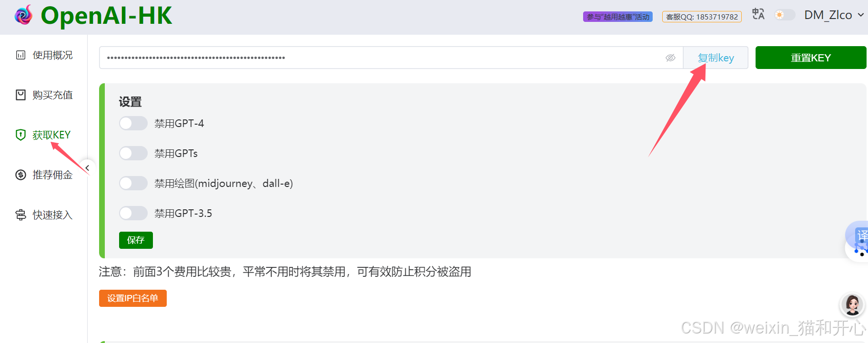Click the language translation icon in header
868x343 pixels.
click(x=758, y=14)
